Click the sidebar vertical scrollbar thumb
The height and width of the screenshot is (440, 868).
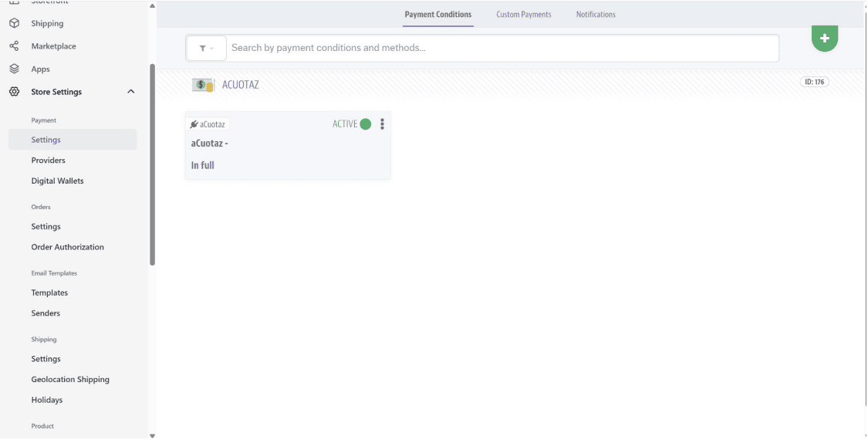[152, 164]
